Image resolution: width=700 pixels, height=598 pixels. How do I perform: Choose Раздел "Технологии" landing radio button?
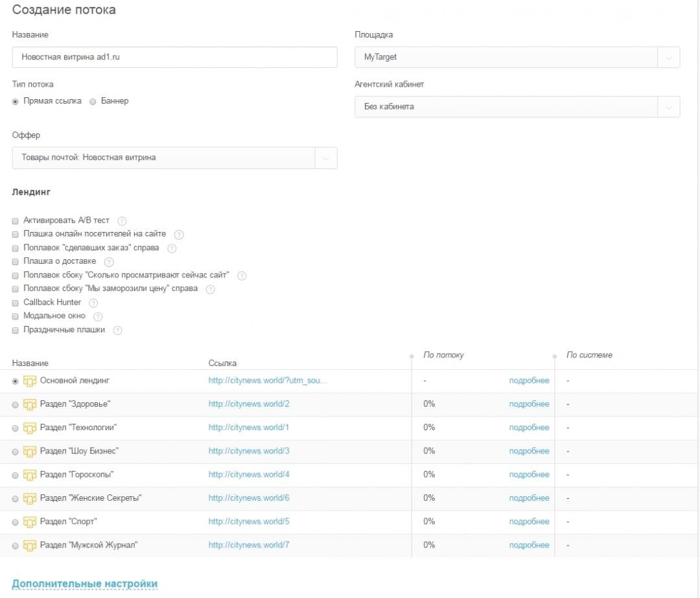tap(16, 428)
